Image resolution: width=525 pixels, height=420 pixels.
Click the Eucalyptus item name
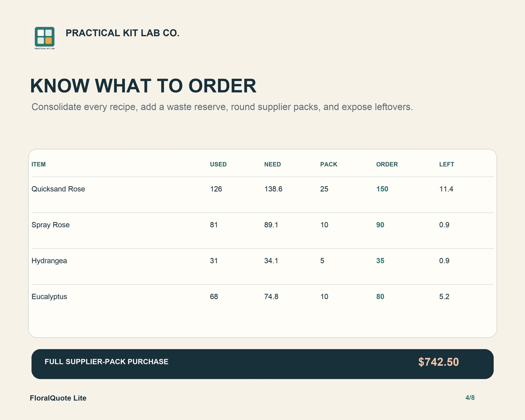point(49,296)
